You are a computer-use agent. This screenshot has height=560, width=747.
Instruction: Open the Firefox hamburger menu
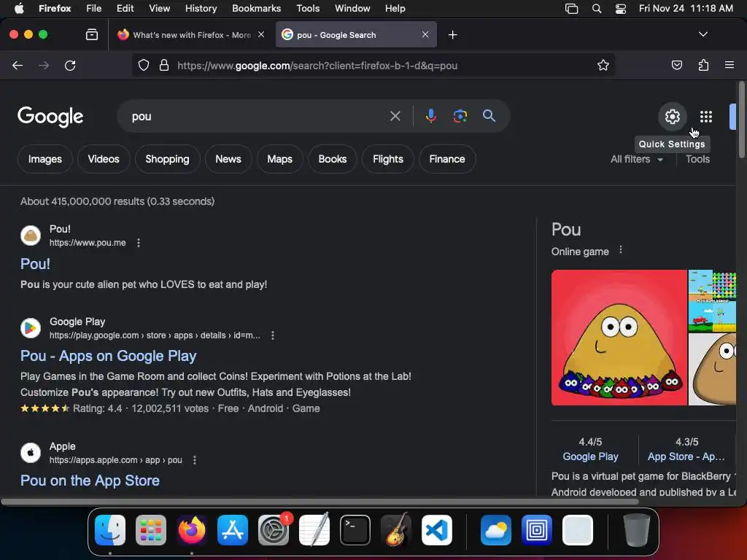point(729,65)
